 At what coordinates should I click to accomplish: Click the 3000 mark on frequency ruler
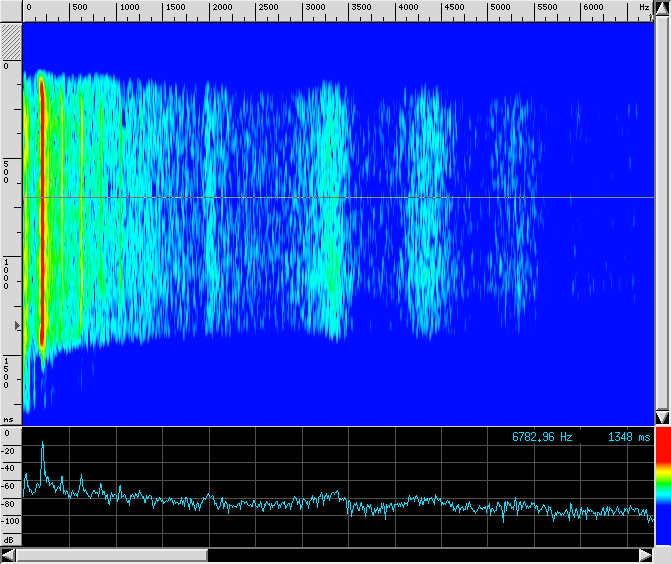click(314, 8)
